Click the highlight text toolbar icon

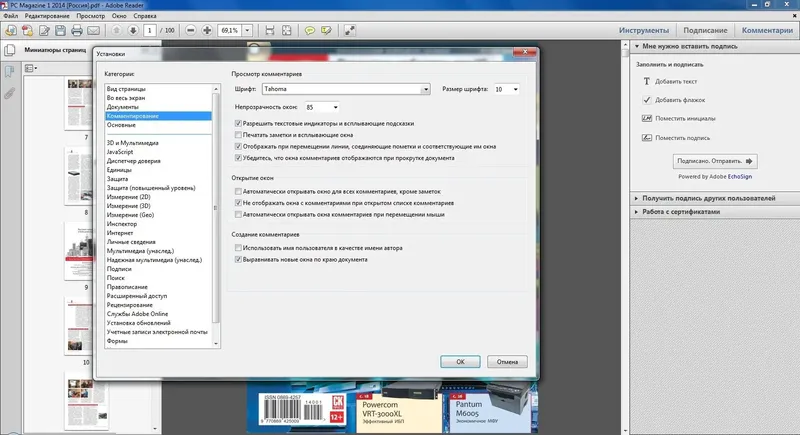[327, 31]
